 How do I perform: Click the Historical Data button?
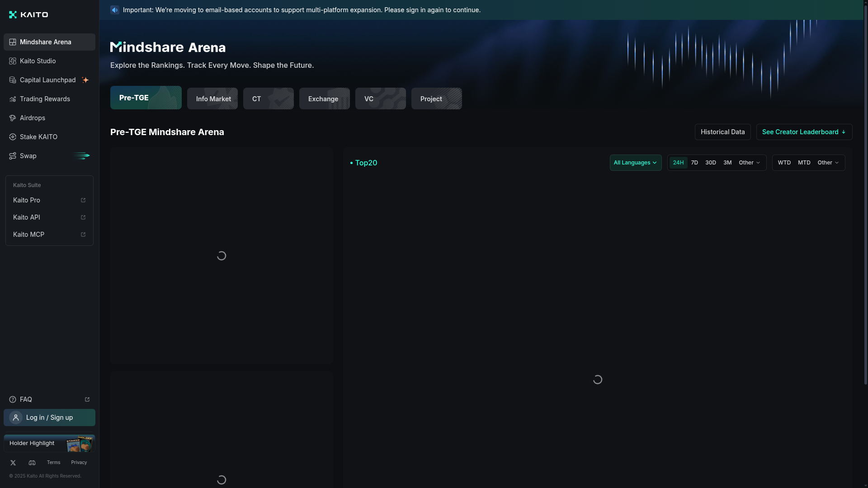click(722, 132)
